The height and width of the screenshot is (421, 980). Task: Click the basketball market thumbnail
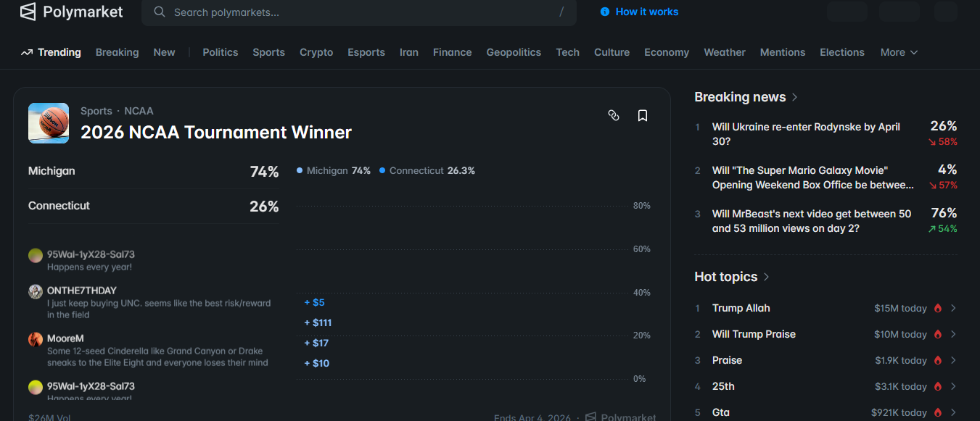(x=49, y=122)
